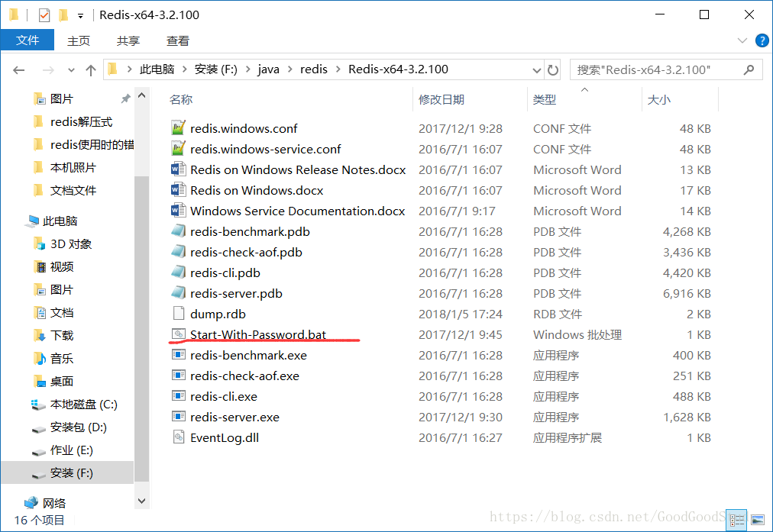Expand breadcrumb chevron after redis
Viewport: 773px width, 532px height.
(338, 69)
